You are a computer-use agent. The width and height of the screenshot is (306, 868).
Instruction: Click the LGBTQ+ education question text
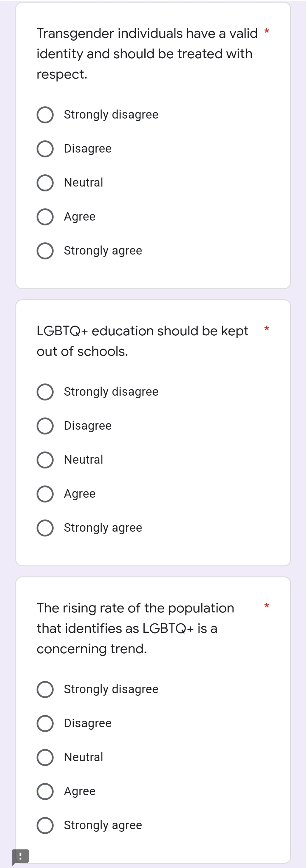coord(142,341)
